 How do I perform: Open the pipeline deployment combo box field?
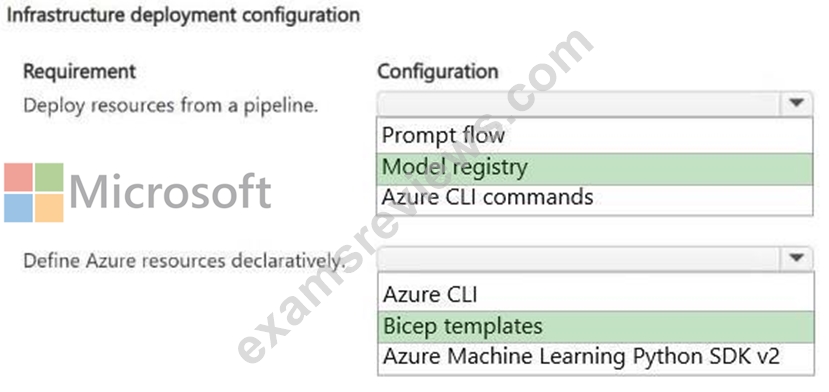tap(595, 104)
